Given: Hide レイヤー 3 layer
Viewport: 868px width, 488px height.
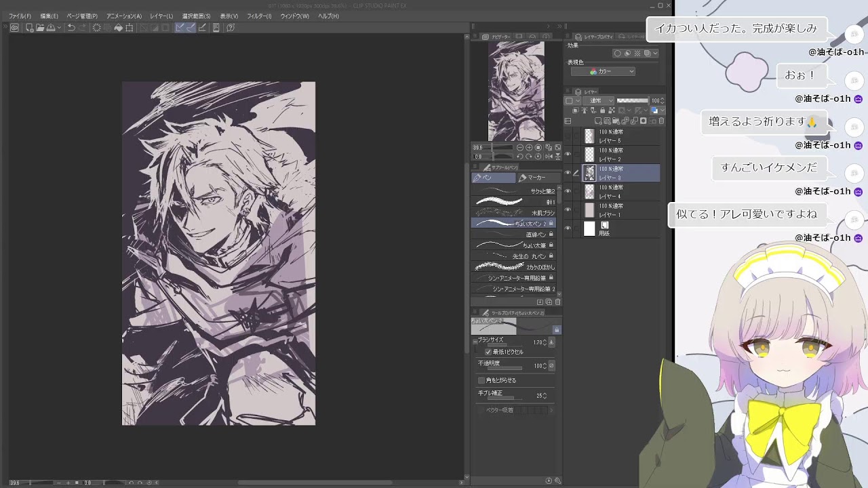Looking at the screenshot, I should click(x=568, y=173).
